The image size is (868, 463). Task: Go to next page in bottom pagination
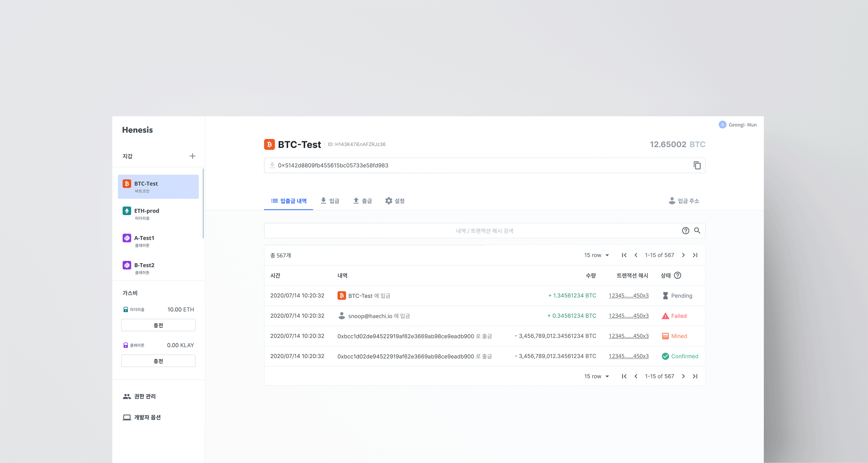(683, 377)
